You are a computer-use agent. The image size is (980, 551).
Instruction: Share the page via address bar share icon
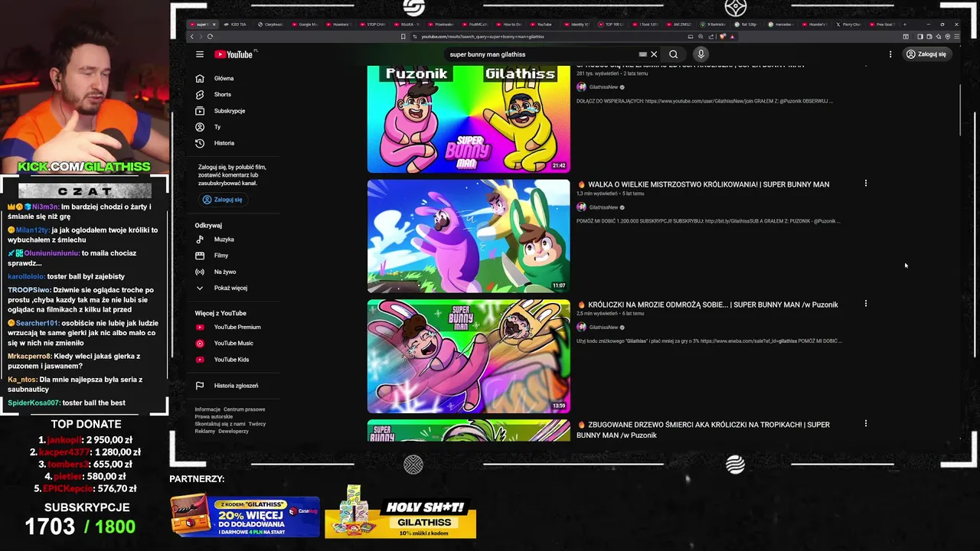711,36
